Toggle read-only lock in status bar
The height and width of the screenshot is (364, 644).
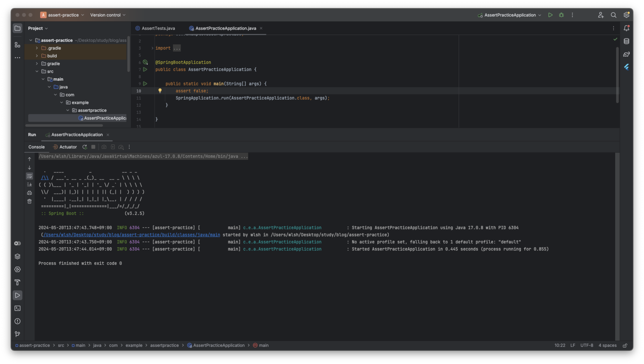[x=625, y=346]
